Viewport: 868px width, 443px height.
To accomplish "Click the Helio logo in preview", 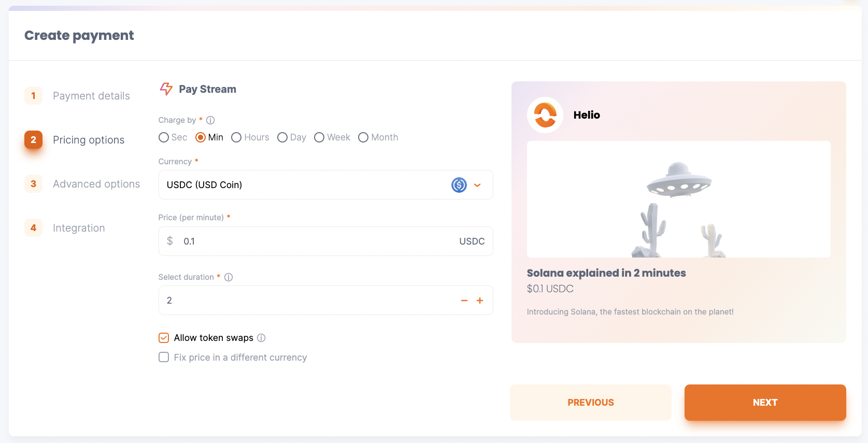I will click(545, 115).
